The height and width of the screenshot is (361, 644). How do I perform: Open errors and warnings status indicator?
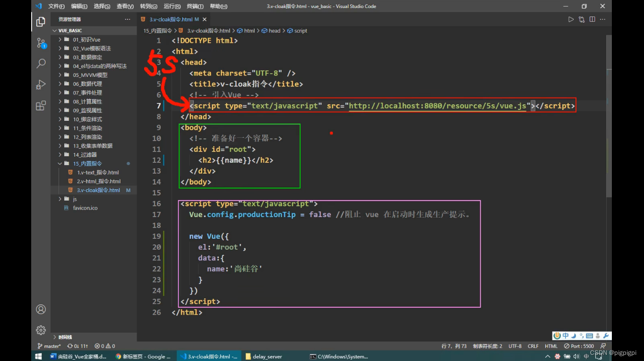point(105,346)
